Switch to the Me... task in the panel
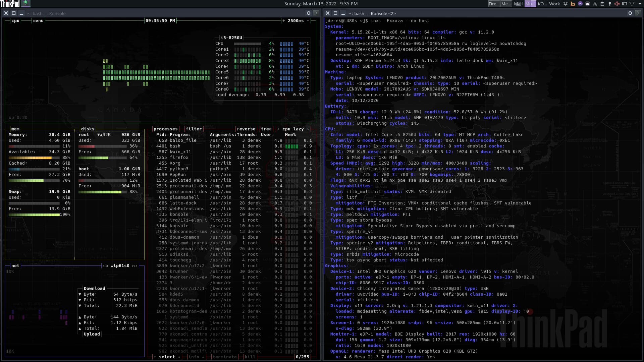644x362 pixels. click(x=506, y=4)
